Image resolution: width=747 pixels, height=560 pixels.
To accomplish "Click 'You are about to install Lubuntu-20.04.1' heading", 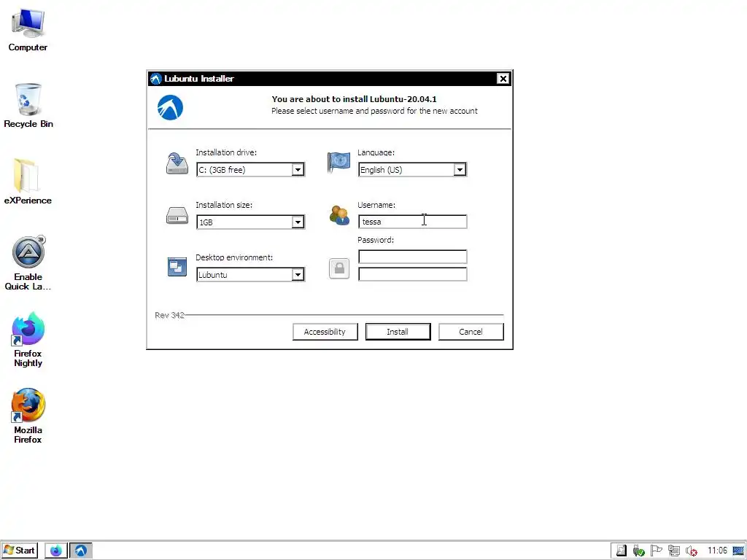I will [x=354, y=99].
